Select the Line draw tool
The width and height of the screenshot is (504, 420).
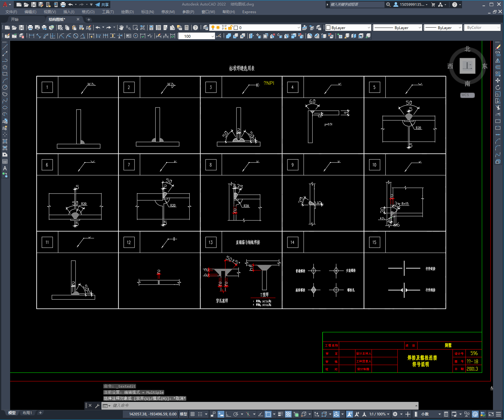(x=5, y=47)
